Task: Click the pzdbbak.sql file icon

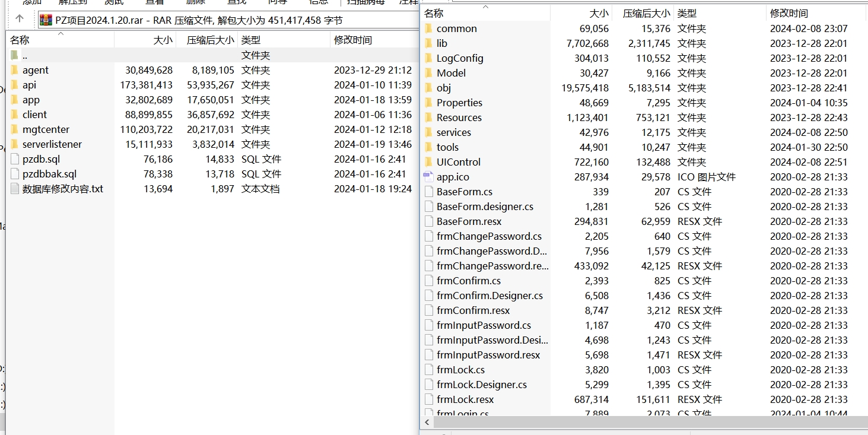Action: coord(15,174)
